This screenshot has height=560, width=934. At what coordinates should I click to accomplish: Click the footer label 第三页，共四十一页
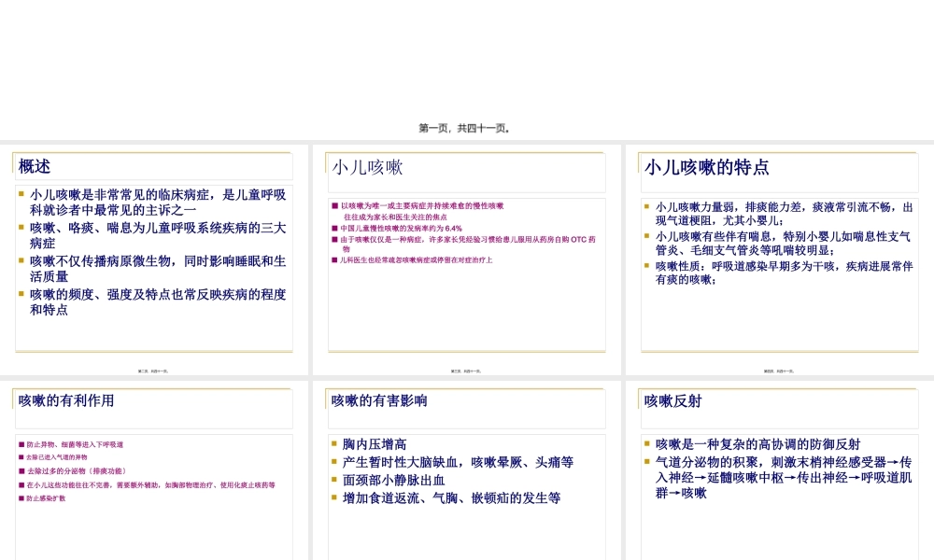[x=466, y=370]
